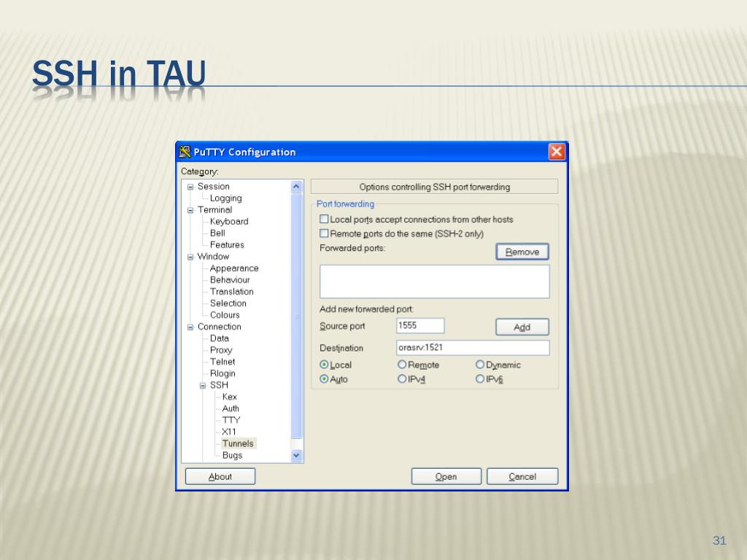
Task: Select Data in the category tree
Action: click(x=219, y=338)
